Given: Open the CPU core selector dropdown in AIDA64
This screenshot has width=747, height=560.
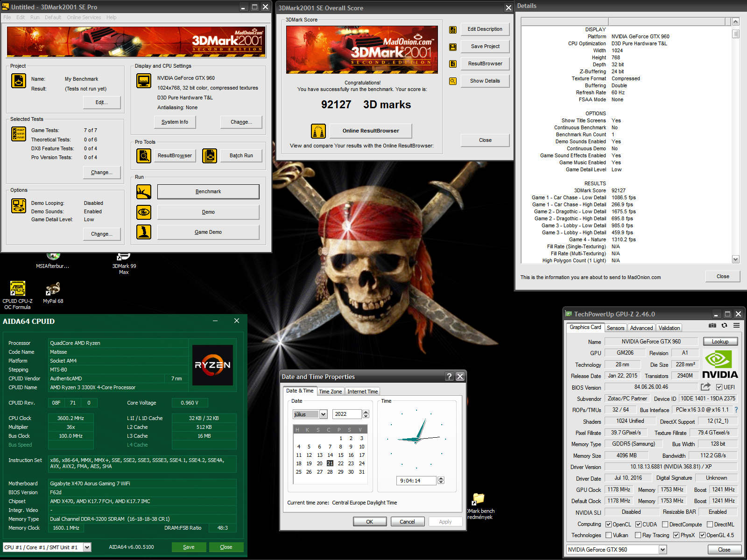Looking at the screenshot, I should [x=87, y=547].
